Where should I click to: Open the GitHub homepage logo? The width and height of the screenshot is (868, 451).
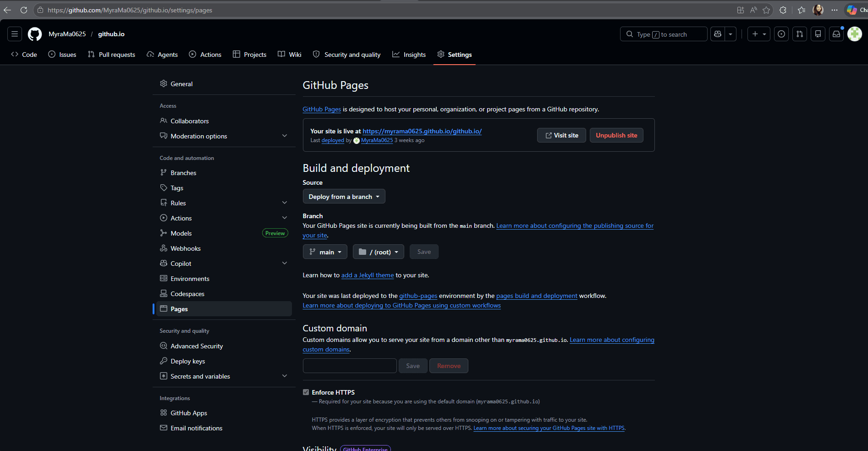tap(35, 34)
